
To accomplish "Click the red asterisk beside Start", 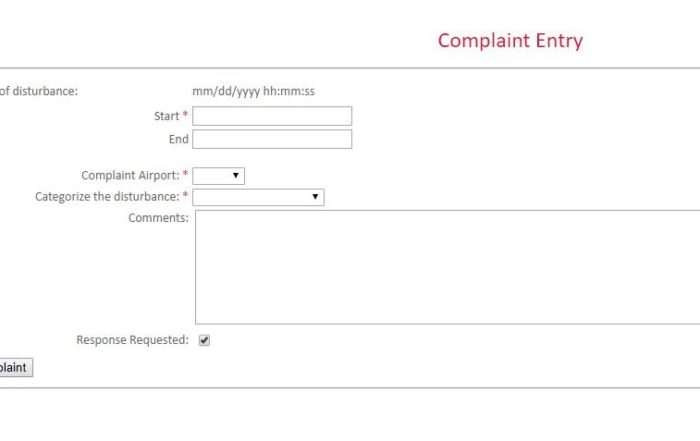I will 186,117.
